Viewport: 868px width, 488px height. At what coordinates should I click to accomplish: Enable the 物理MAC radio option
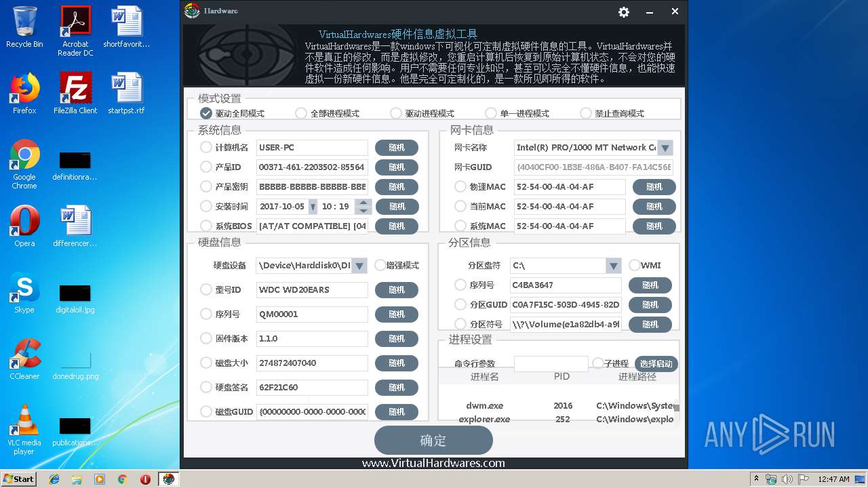(460, 186)
